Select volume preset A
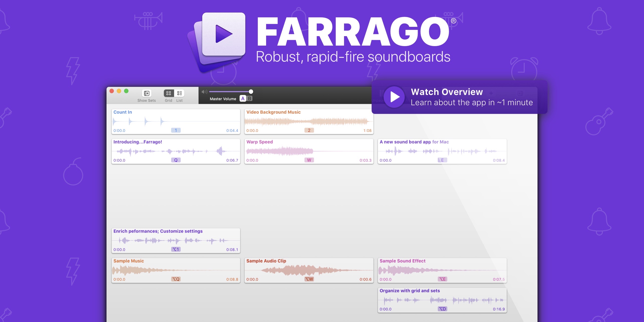 tap(243, 98)
